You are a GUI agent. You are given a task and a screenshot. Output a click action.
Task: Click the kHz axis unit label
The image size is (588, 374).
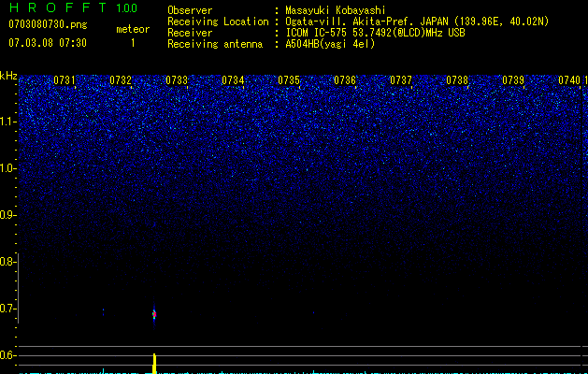coord(8,76)
